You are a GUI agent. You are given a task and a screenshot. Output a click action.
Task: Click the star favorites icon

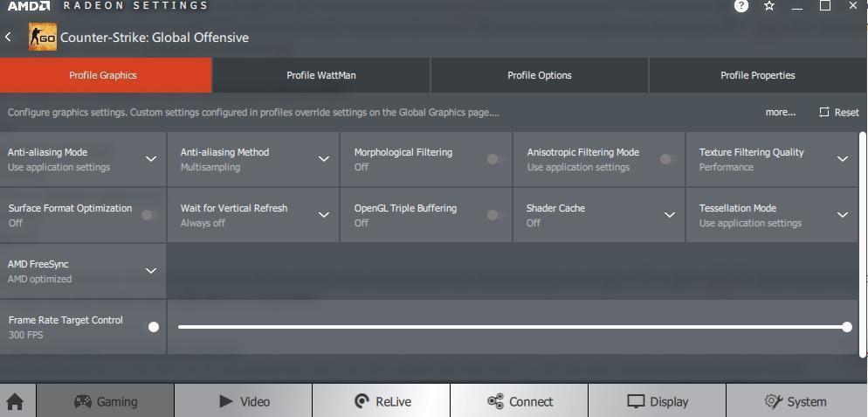(769, 6)
